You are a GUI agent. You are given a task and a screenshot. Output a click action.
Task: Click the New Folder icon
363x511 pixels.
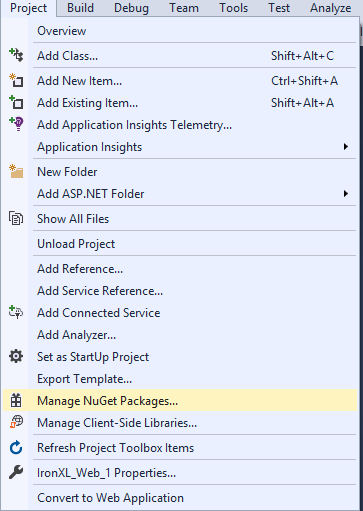point(16,171)
